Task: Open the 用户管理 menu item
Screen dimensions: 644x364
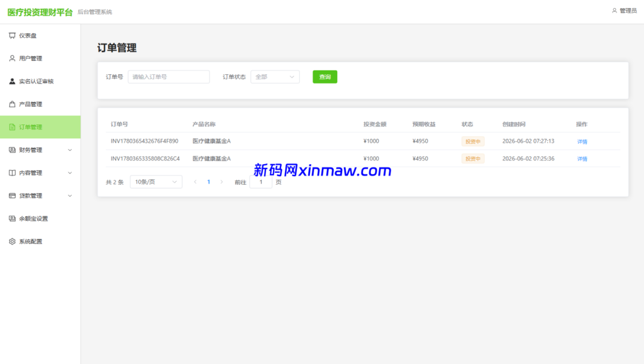Action: 40,58
